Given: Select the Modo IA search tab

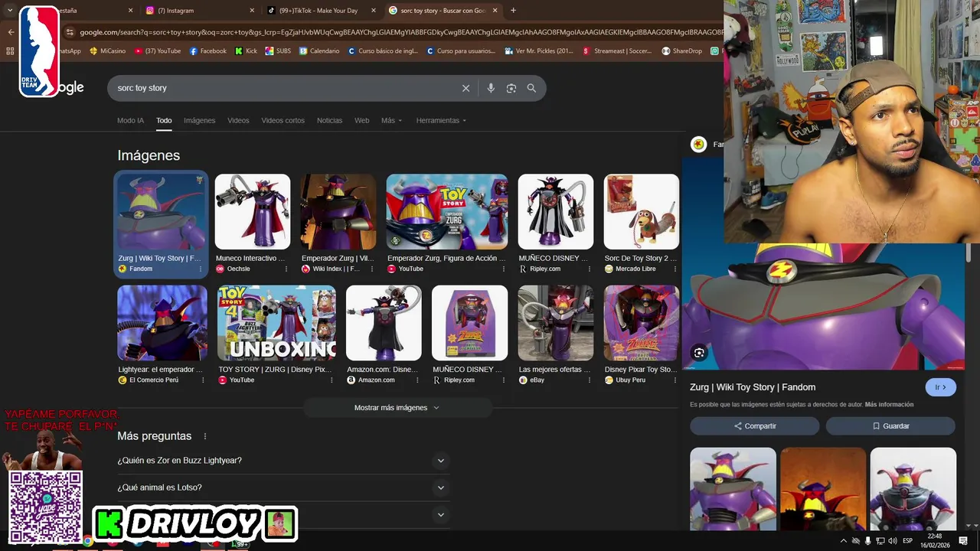Looking at the screenshot, I should pos(130,121).
